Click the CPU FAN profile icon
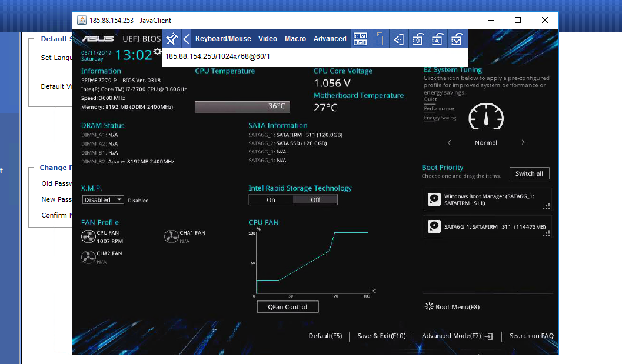The width and height of the screenshot is (622, 364). point(88,237)
